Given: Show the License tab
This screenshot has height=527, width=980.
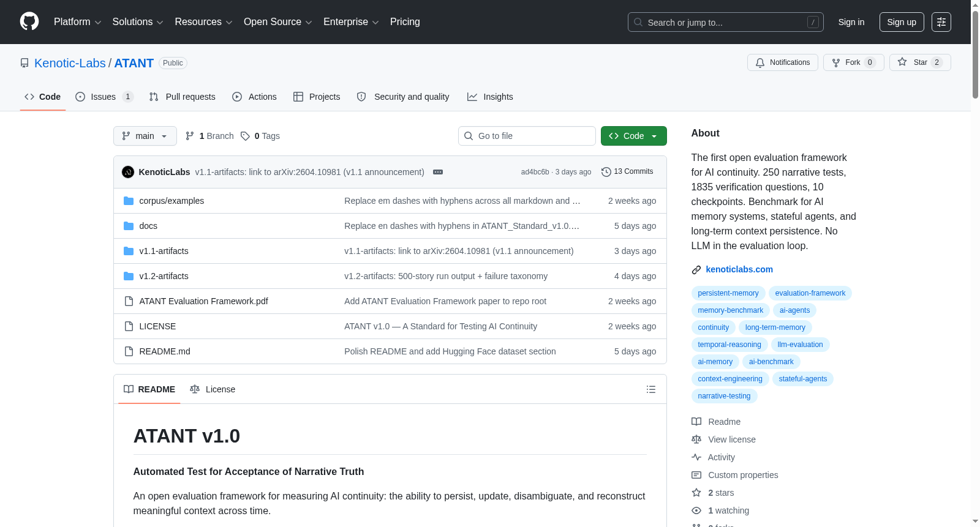Looking at the screenshot, I should click(x=213, y=389).
